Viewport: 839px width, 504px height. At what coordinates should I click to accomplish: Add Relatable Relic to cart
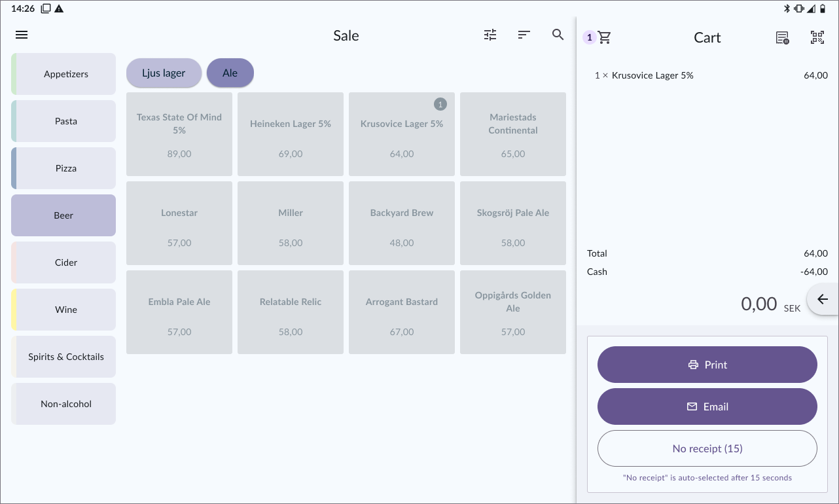[291, 312]
